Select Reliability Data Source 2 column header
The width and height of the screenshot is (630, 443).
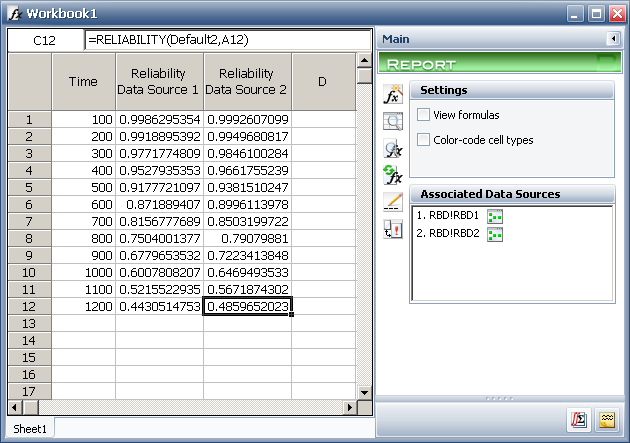click(248, 82)
